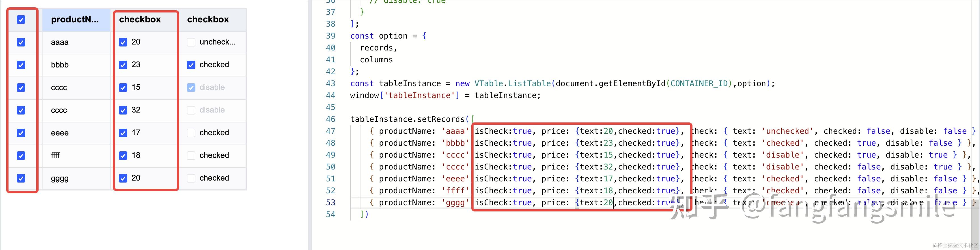Check the empty checkbox labeled checked beside eeee
This screenshot has width=980, height=250.
point(191,133)
